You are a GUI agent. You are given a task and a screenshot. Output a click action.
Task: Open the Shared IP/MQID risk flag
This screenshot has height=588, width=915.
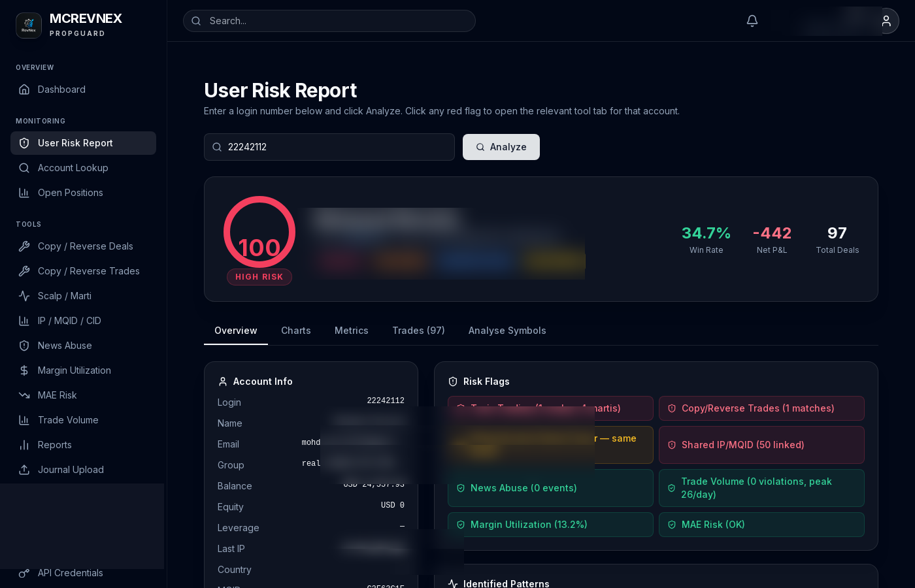pos(743,445)
